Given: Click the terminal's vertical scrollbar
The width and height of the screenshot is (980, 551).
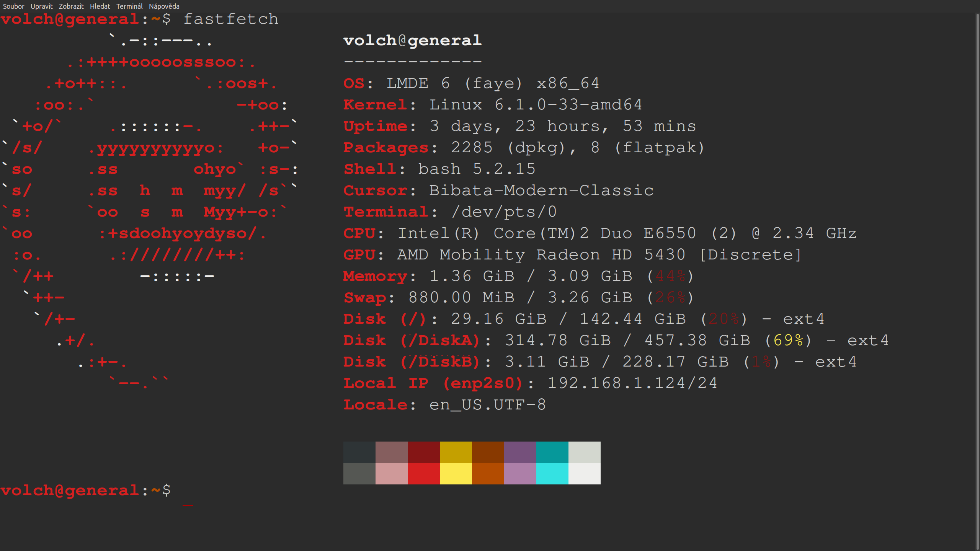Looking at the screenshot, I should [x=977, y=268].
